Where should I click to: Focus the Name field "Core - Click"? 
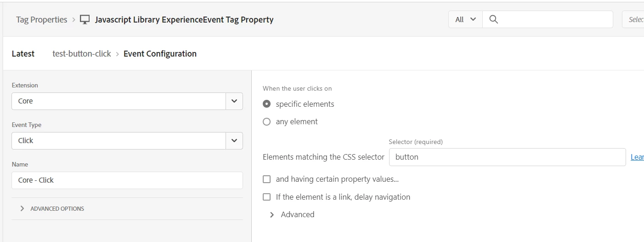tap(127, 180)
